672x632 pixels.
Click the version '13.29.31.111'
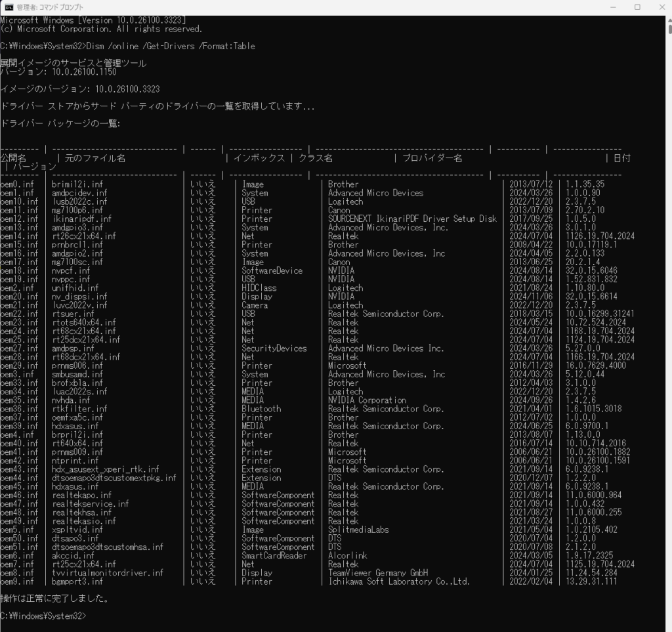pos(591,581)
